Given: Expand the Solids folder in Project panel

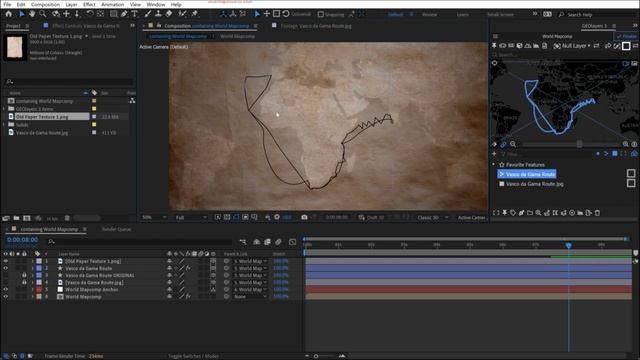Looking at the screenshot, I should [4, 124].
